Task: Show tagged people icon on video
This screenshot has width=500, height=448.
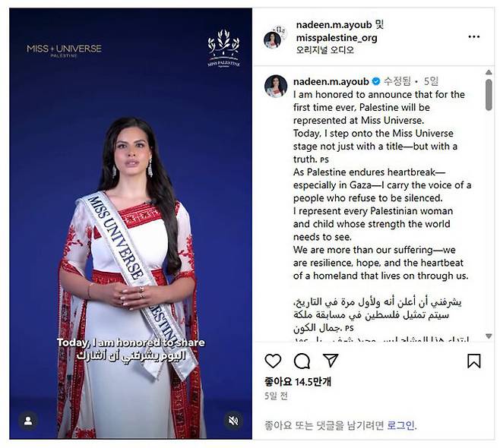Action: point(28,421)
